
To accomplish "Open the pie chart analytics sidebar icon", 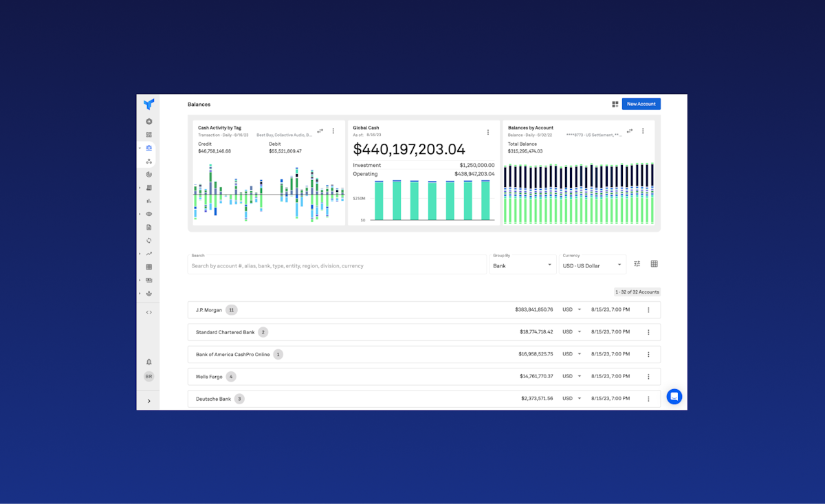I will [148, 174].
